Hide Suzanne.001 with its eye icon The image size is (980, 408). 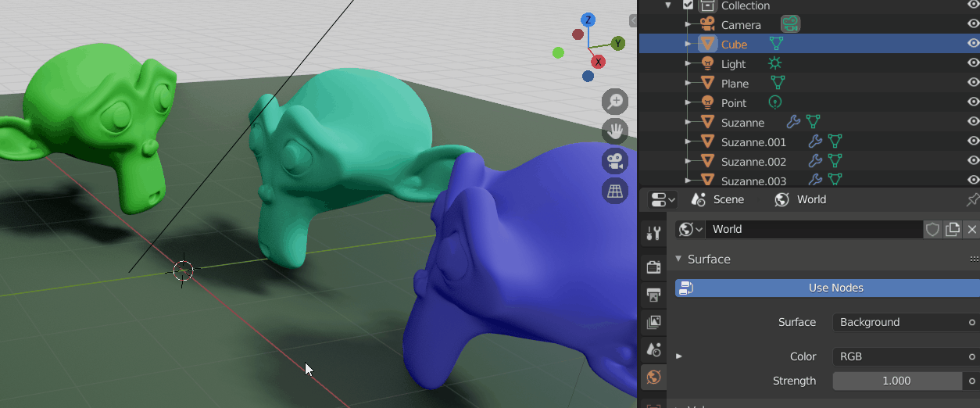[972, 141]
